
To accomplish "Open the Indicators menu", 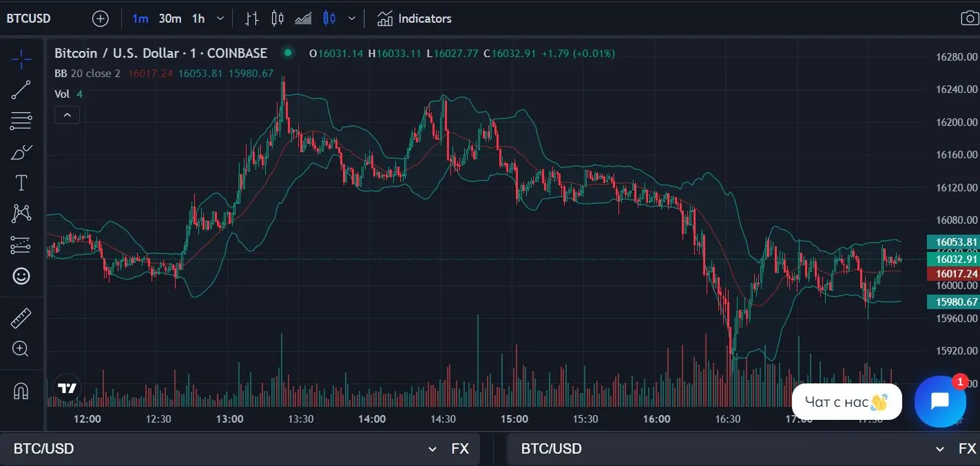I will tap(415, 19).
